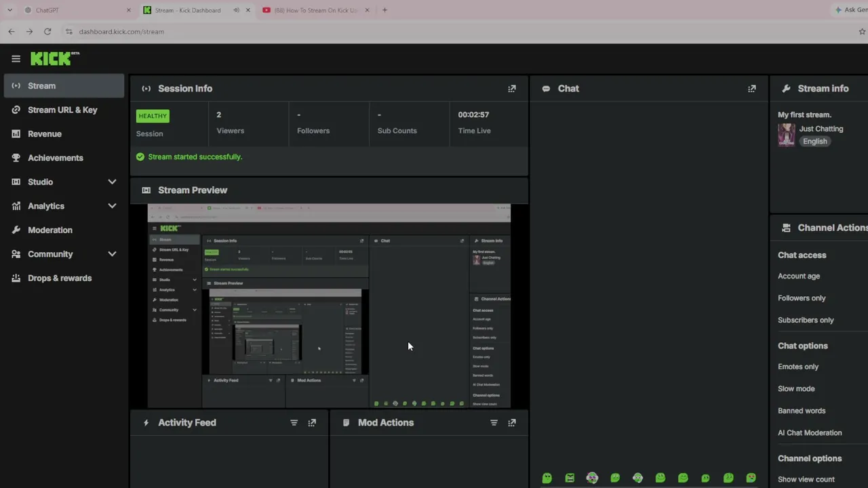Pop out the Activity Feed panel
868x488 pixels.
coord(312,423)
